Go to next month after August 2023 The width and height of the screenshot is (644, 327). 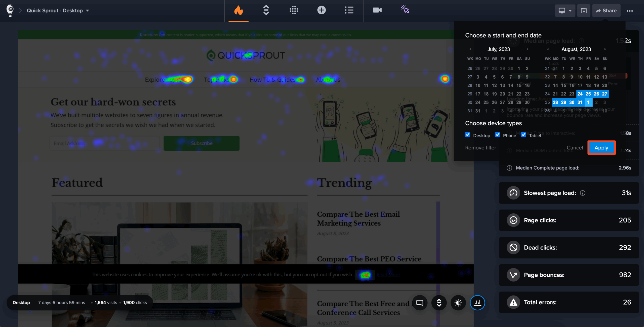coord(605,49)
